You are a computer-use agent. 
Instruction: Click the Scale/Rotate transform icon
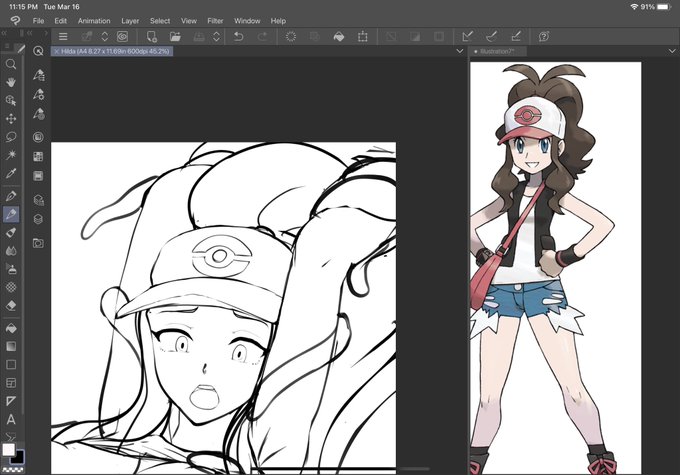point(363,37)
